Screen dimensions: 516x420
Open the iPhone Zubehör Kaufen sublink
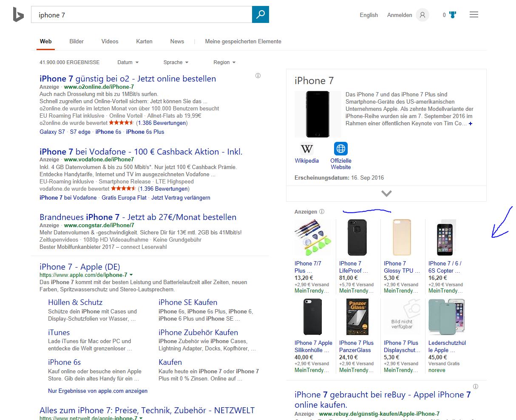tap(198, 333)
